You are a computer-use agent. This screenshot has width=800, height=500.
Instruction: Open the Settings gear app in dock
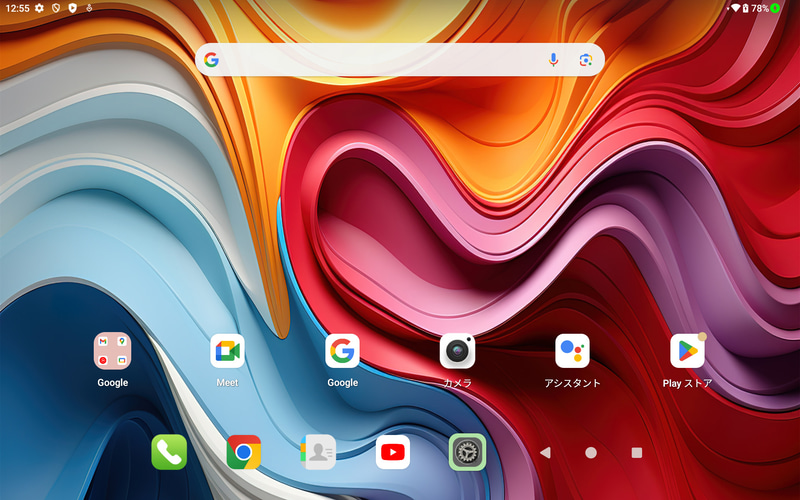[467, 452]
